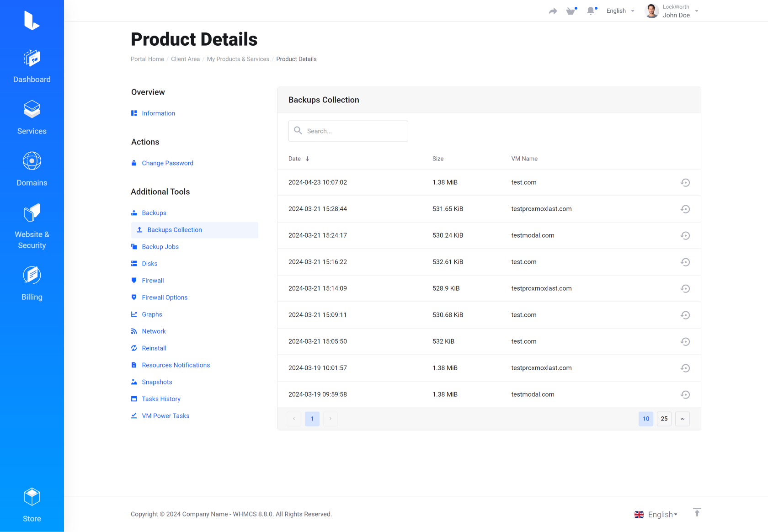Click size cell 531.65 KiB
The width and height of the screenshot is (768, 532).
448,209
